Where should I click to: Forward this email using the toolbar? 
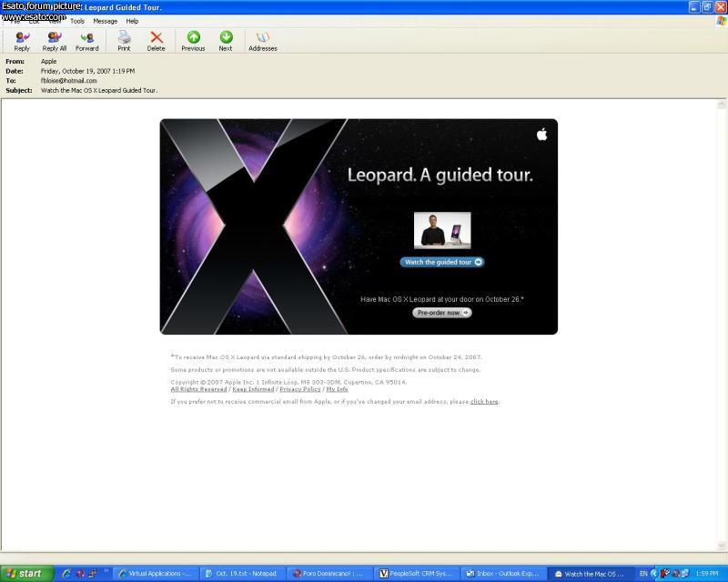pyautogui.click(x=87, y=41)
